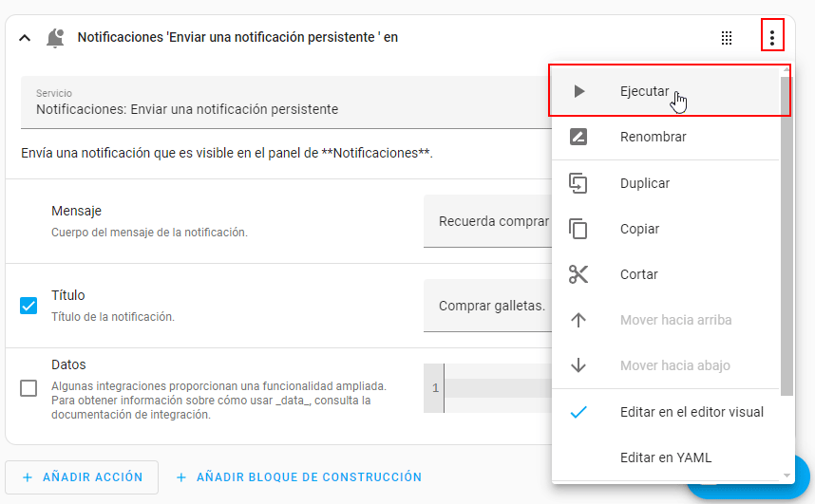This screenshot has width=815, height=504.
Task: Open the three-dot action menu
Action: point(772,38)
